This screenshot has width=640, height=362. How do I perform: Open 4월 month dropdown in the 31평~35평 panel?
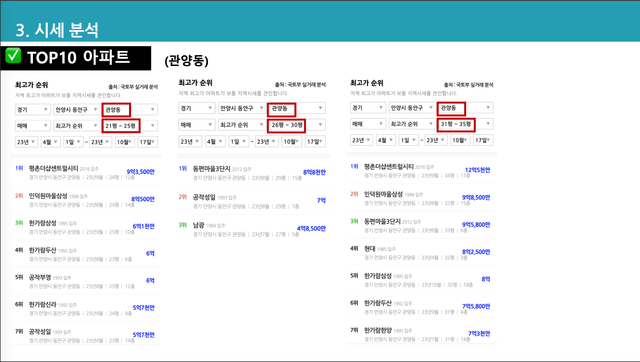(385, 140)
